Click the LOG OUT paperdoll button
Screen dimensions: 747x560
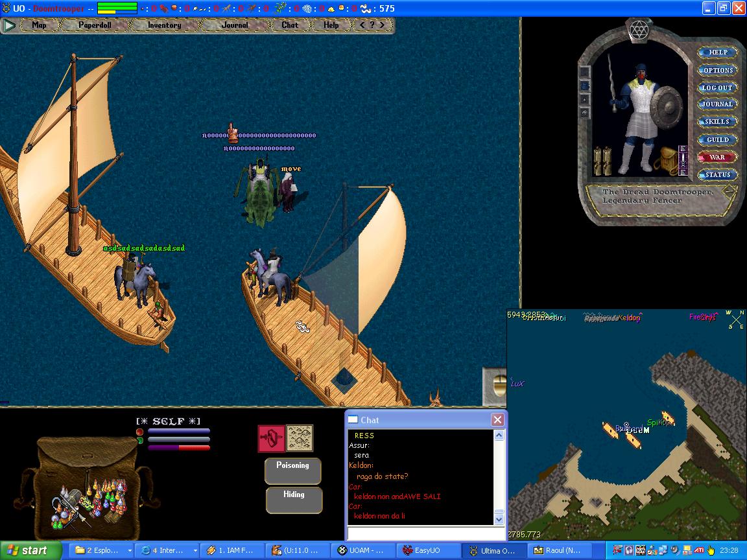tap(718, 87)
